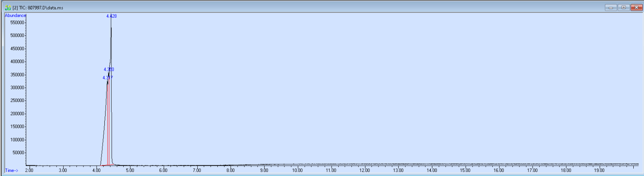Click the 15.00 time axis value
Screen dimensions: 644x176
[465, 170]
